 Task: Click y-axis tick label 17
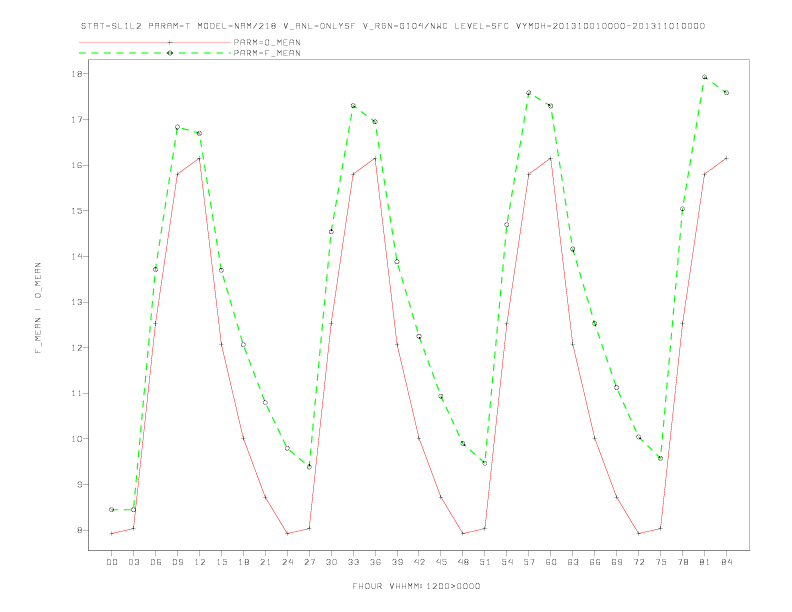(x=77, y=120)
